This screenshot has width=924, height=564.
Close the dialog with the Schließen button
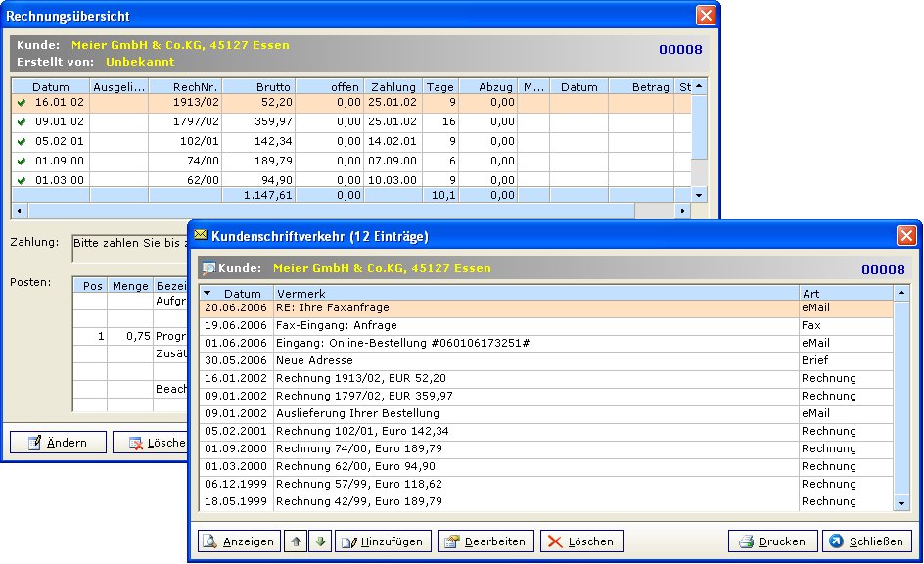point(867,541)
